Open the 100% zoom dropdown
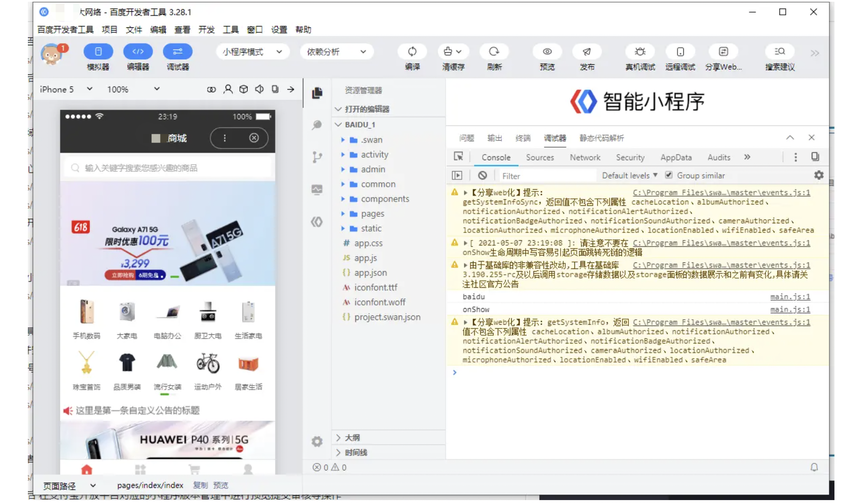This screenshot has width=851, height=504. (x=133, y=89)
